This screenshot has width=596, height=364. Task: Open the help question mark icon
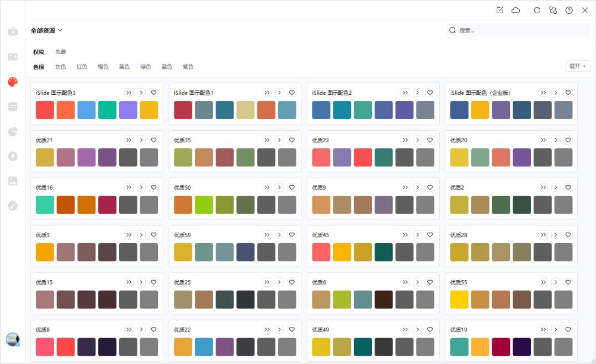tap(569, 10)
